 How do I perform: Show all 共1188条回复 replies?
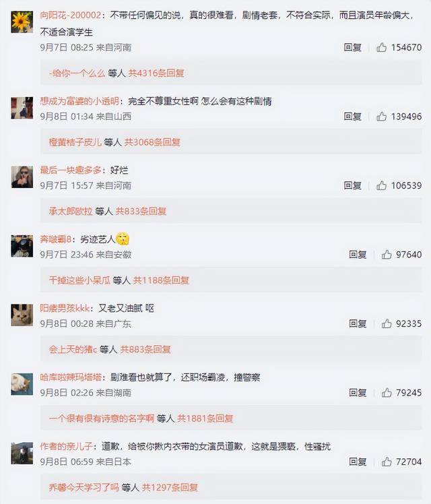pos(161,280)
